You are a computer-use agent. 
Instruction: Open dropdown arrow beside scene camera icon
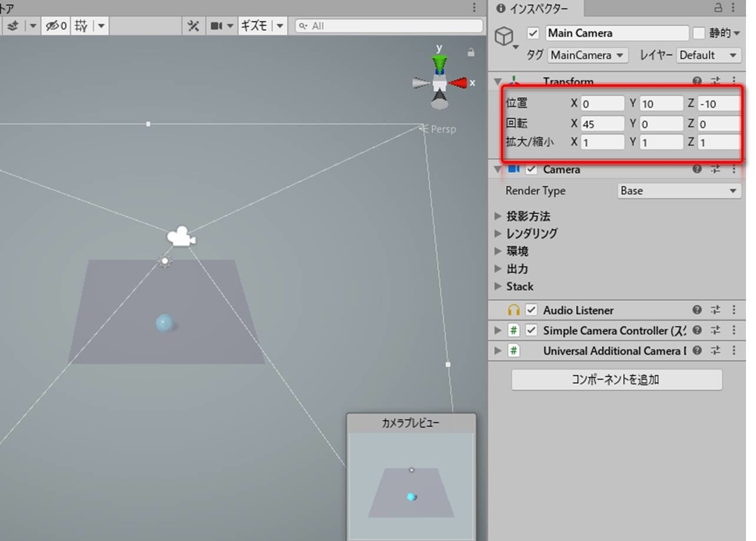(231, 26)
